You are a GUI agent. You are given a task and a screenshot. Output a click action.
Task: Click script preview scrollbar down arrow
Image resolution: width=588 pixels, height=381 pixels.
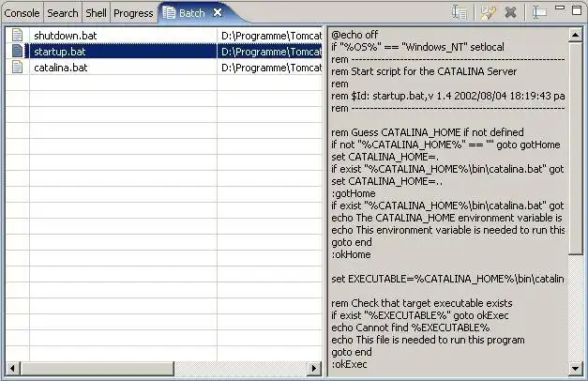[x=575, y=368]
